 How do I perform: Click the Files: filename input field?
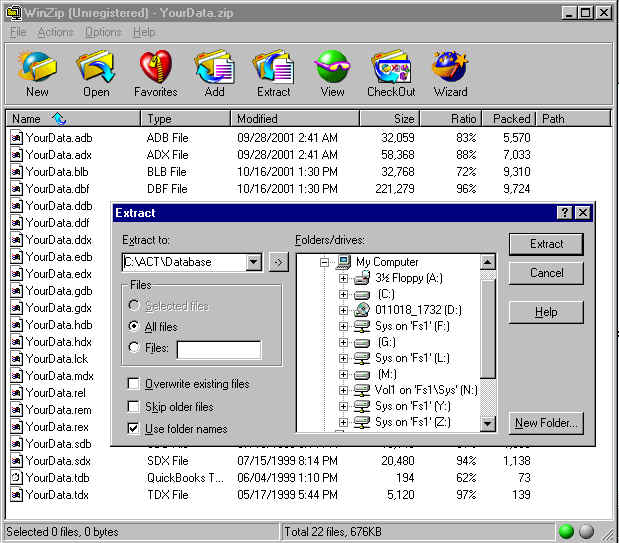coord(219,349)
